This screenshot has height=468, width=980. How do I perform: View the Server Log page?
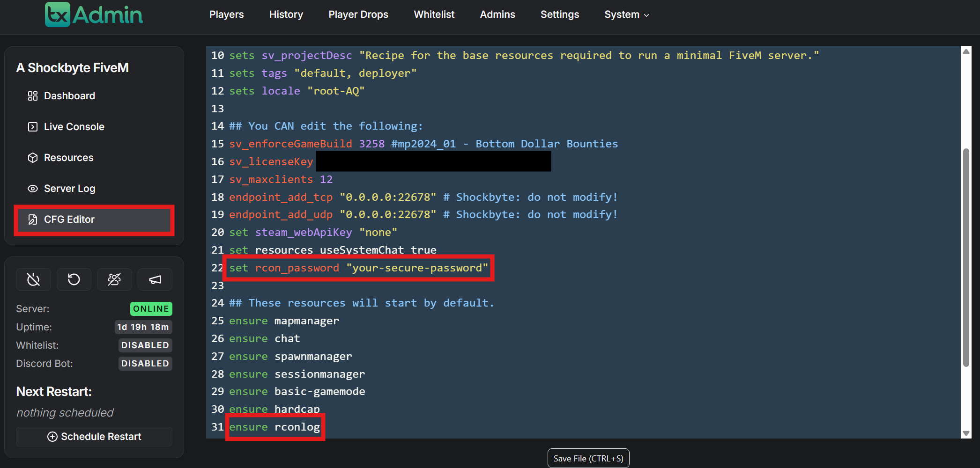(x=69, y=189)
